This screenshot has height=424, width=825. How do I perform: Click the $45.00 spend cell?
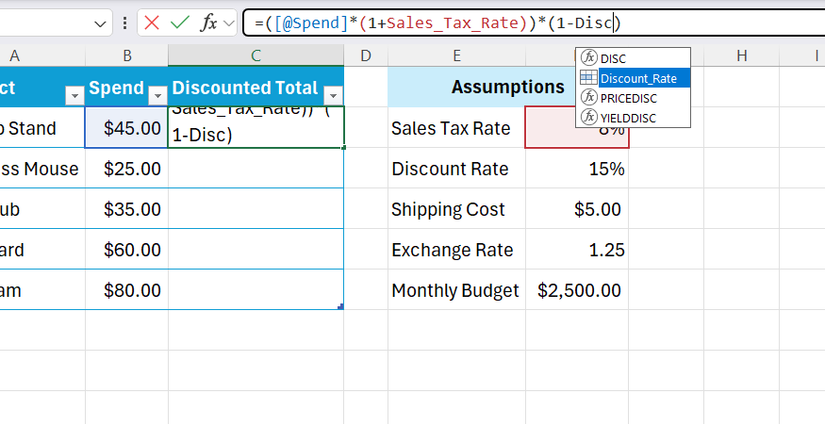(127, 128)
